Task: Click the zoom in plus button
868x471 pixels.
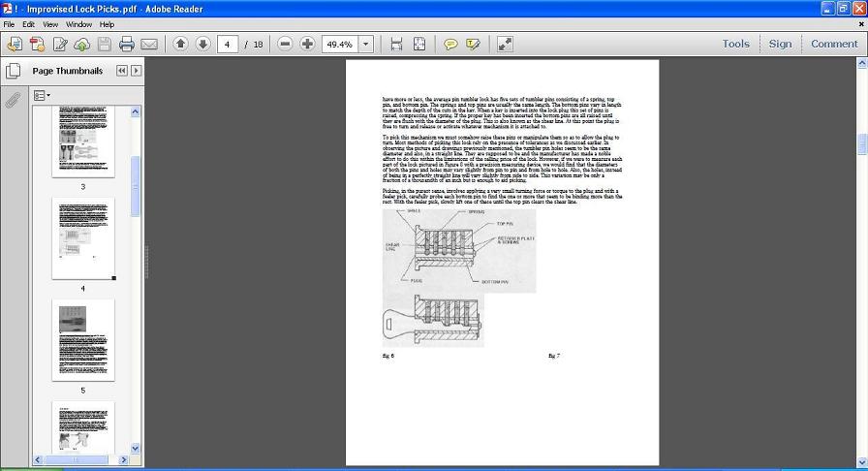Action: (307, 44)
